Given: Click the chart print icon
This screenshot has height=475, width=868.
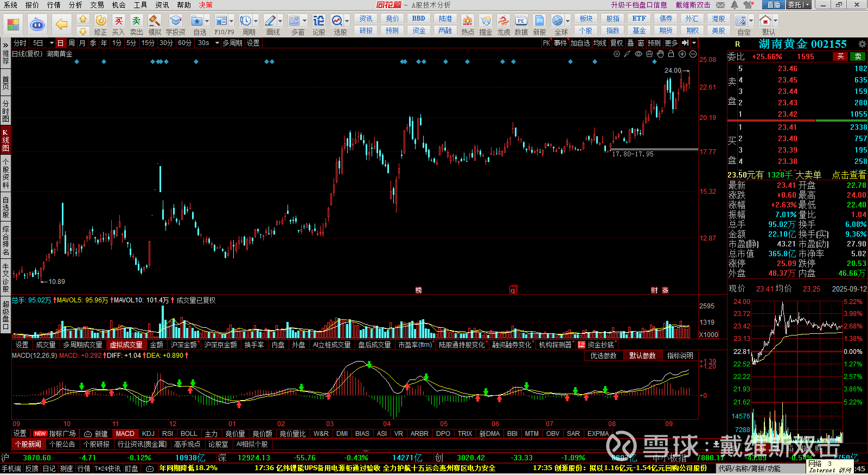Looking at the screenshot, I should pyautogui.click(x=649, y=54).
